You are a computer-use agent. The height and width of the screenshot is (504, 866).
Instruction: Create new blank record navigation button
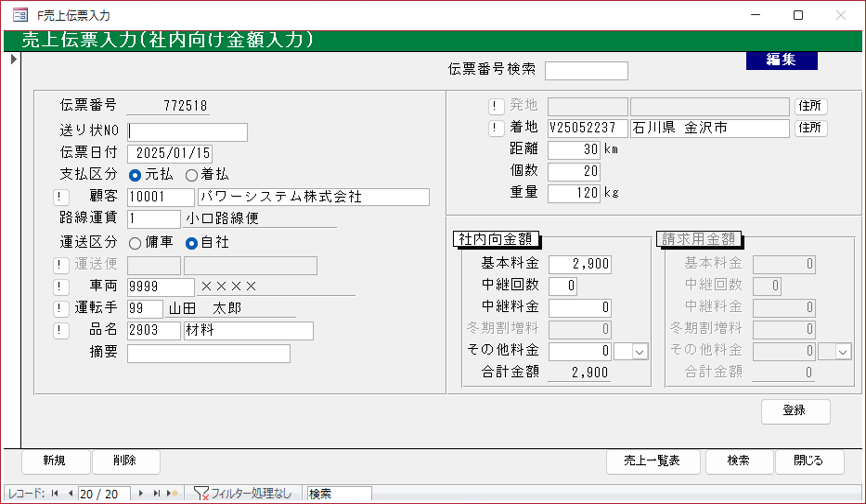point(173,494)
